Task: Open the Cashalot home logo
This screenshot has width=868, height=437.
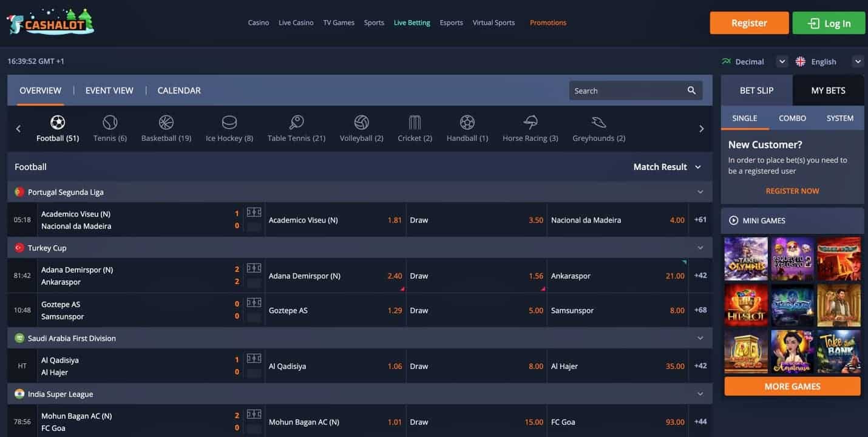Action: point(51,22)
